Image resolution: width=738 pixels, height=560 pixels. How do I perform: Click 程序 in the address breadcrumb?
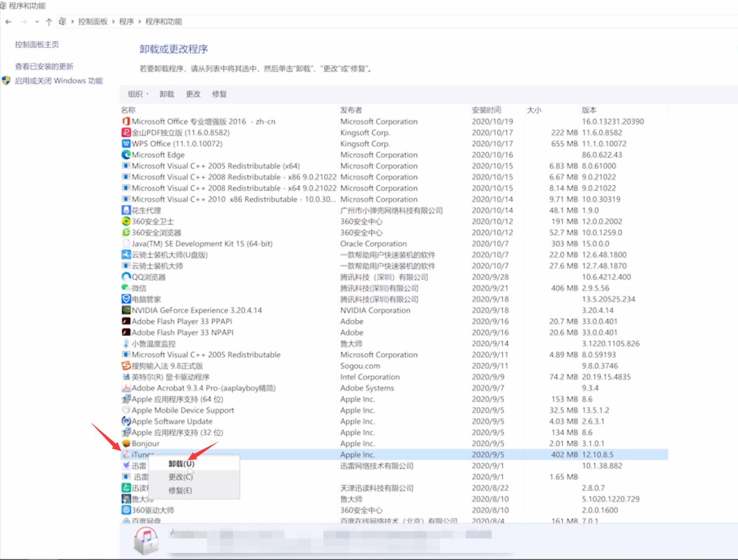pos(127,22)
